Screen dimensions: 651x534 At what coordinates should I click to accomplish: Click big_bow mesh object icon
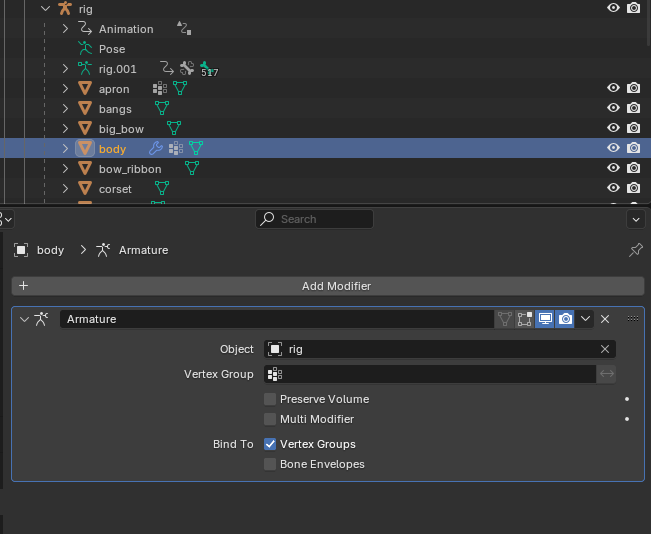85,128
